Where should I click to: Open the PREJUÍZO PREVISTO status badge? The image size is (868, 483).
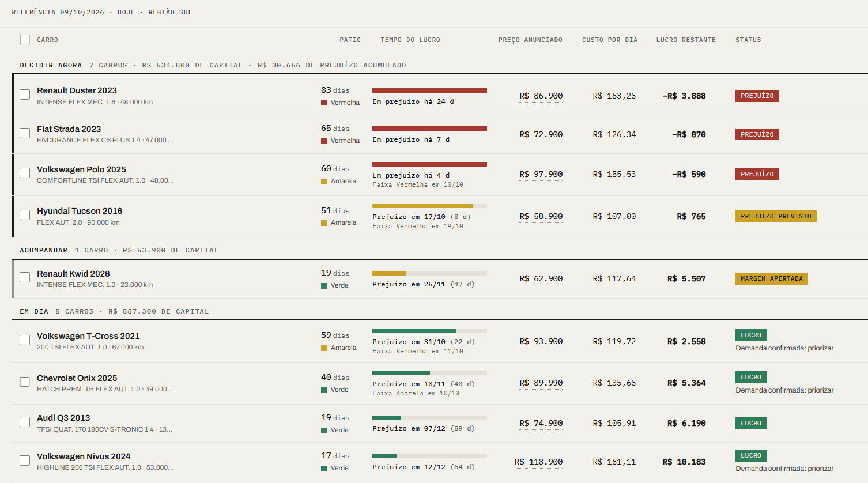(x=776, y=216)
